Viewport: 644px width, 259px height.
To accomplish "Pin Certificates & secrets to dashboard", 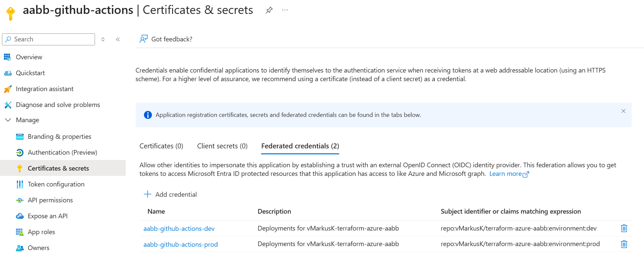I will click(269, 10).
